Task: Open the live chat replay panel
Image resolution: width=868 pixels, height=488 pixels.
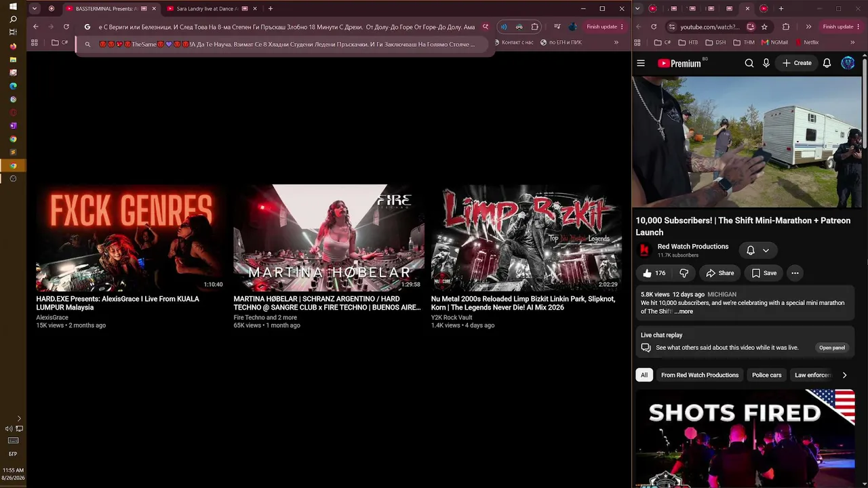Action: (x=832, y=348)
